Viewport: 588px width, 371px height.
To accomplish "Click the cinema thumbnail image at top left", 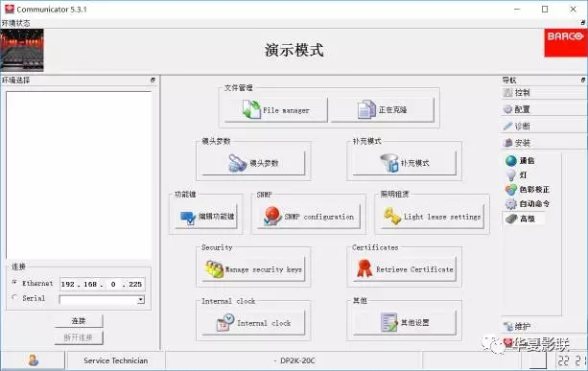I will [22, 50].
